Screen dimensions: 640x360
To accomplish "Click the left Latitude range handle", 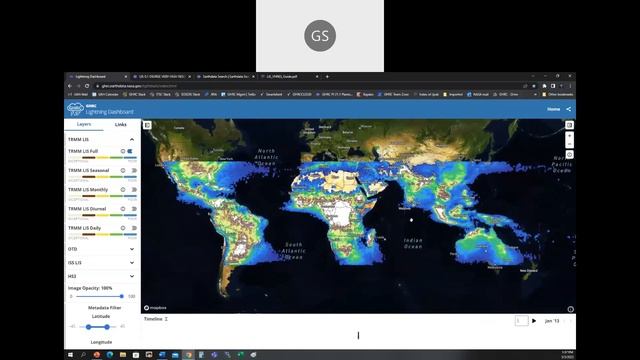I will pyautogui.click(x=89, y=327).
